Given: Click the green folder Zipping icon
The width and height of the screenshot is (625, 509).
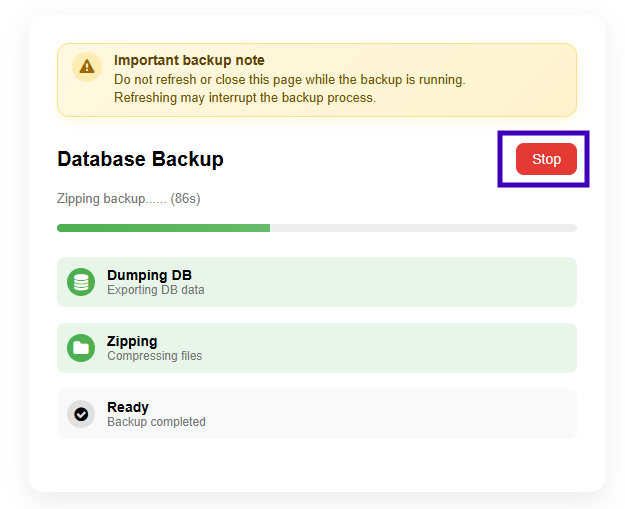Looking at the screenshot, I should click(81, 348).
